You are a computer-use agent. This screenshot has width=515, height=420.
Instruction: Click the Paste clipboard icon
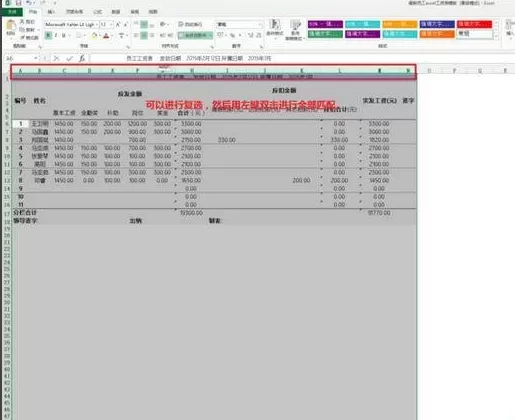pos(11,26)
